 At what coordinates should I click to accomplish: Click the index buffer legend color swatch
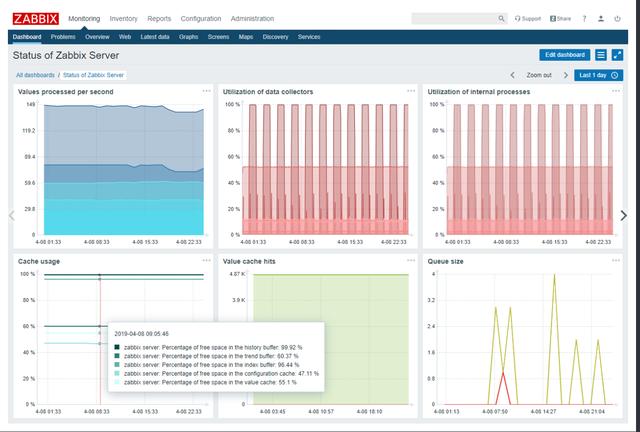(x=117, y=365)
